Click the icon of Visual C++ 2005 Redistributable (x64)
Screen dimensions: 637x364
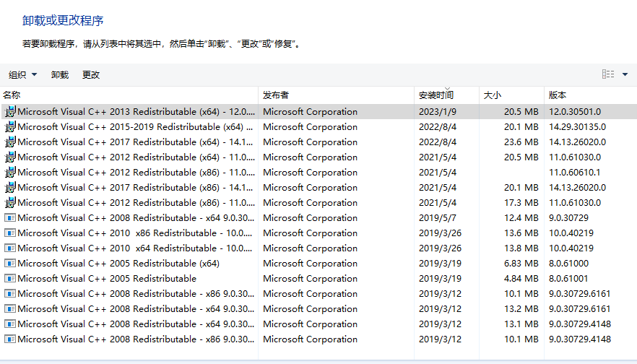pyautogui.click(x=10, y=263)
